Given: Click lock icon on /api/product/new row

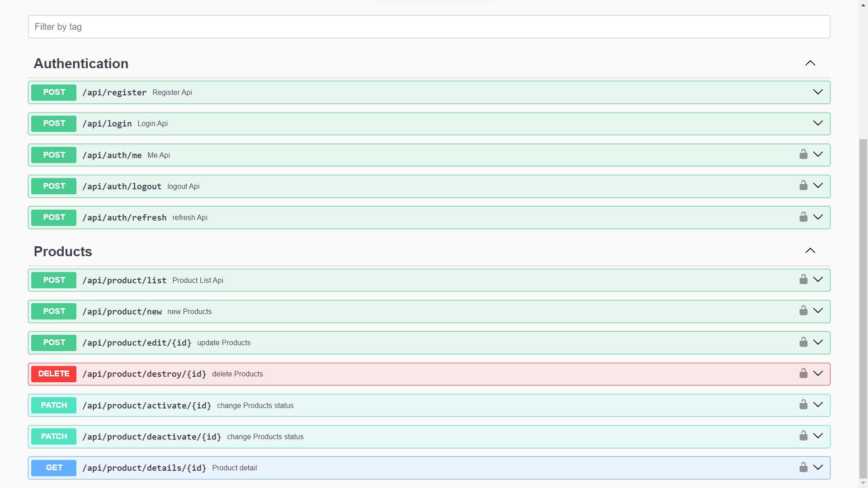Looking at the screenshot, I should pos(803,311).
